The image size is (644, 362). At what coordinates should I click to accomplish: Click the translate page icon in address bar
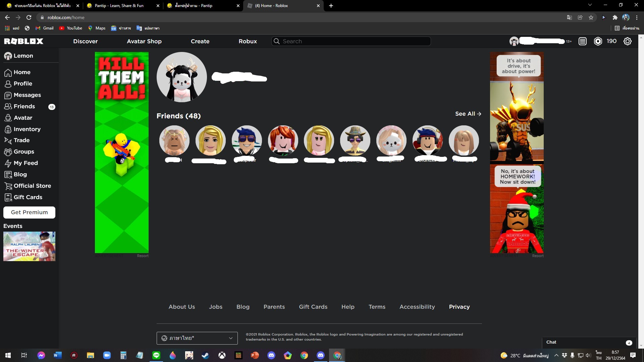pos(569,17)
